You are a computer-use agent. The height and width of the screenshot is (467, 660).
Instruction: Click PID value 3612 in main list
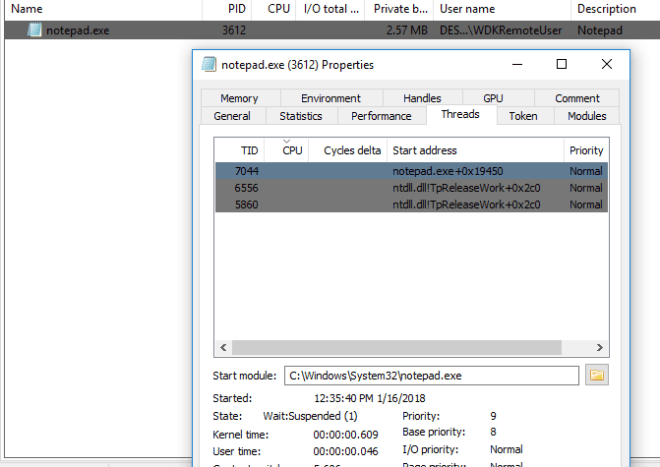pyautogui.click(x=234, y=30)
